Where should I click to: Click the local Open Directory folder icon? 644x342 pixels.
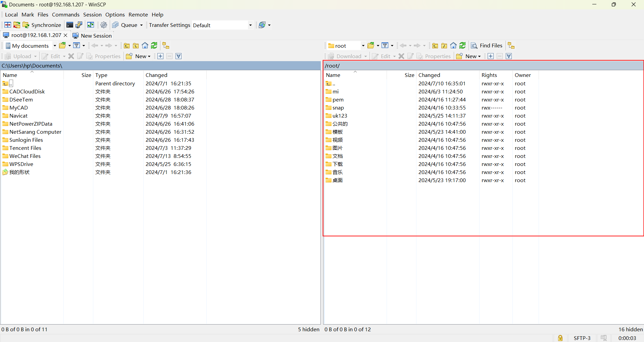click(62, 45)
